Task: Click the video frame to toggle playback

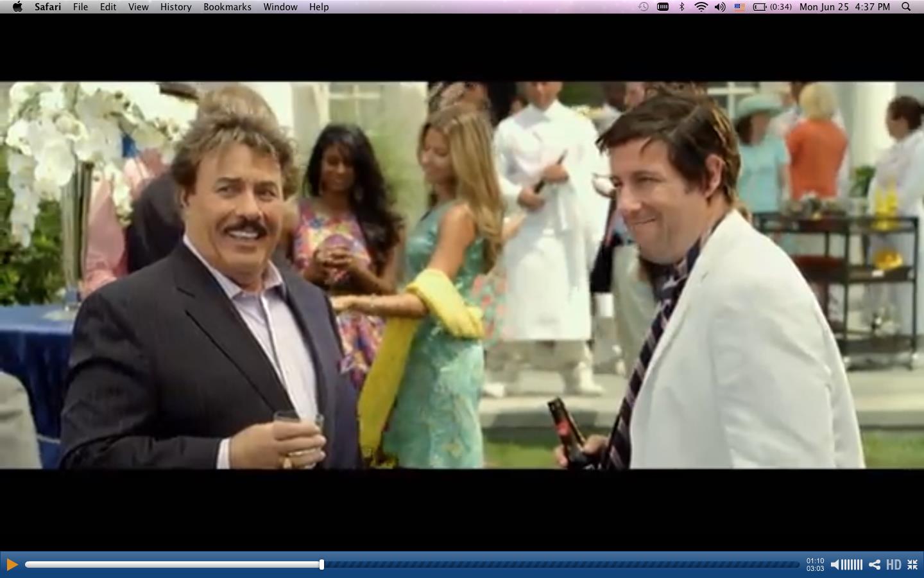Action: (x=462, y=275)
